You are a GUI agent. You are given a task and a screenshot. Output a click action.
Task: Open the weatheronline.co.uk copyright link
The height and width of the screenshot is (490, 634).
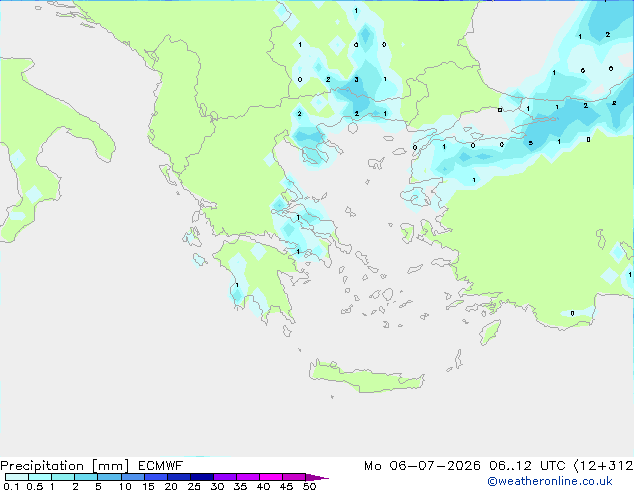point(550,481)
